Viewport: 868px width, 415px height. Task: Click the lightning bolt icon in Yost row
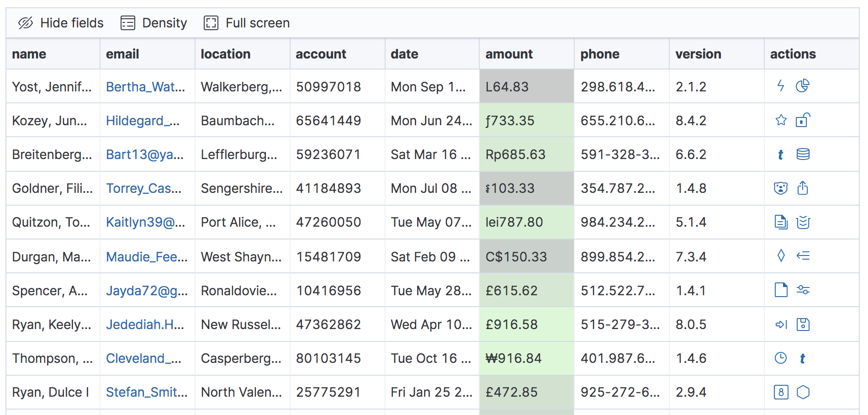tap(781, 85)
